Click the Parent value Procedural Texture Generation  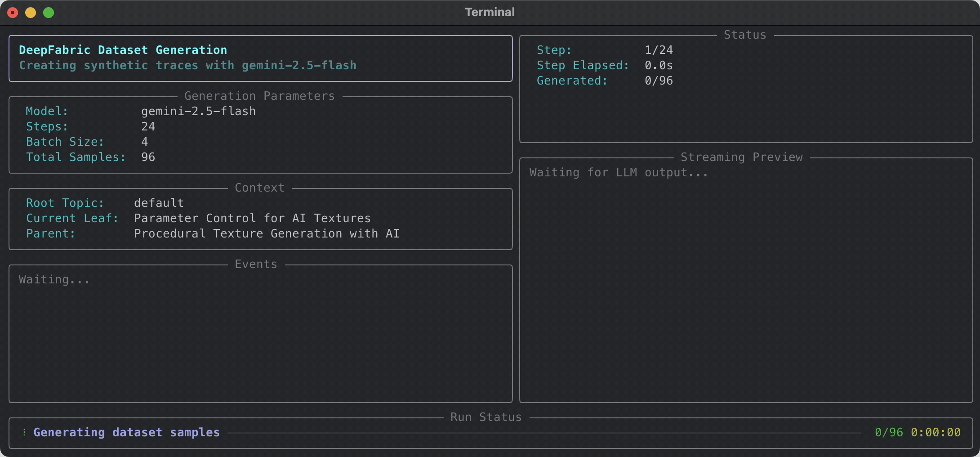coord(267,234)
